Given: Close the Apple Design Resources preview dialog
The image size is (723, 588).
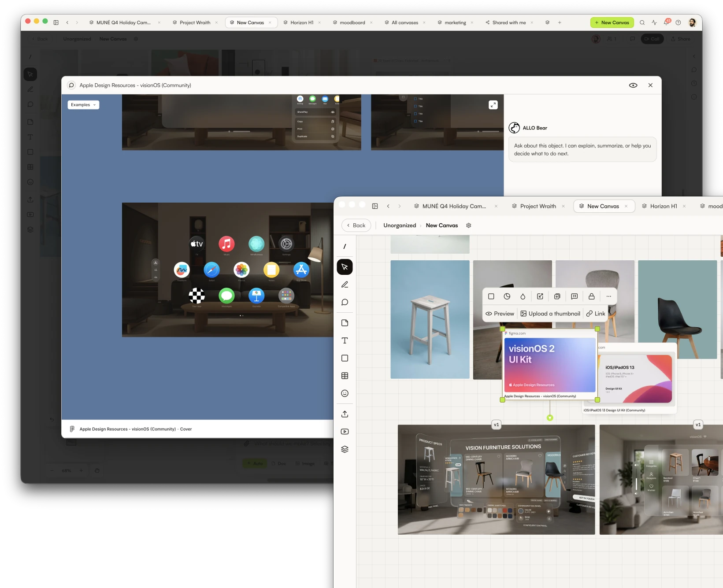Looking at the screenshot, I should tap(650, 85).
